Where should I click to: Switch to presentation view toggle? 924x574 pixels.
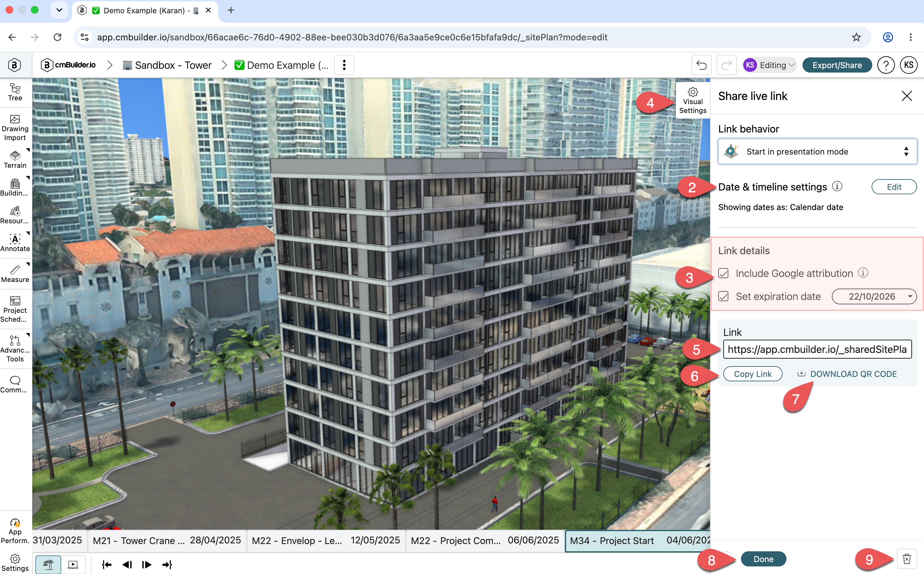73,565
